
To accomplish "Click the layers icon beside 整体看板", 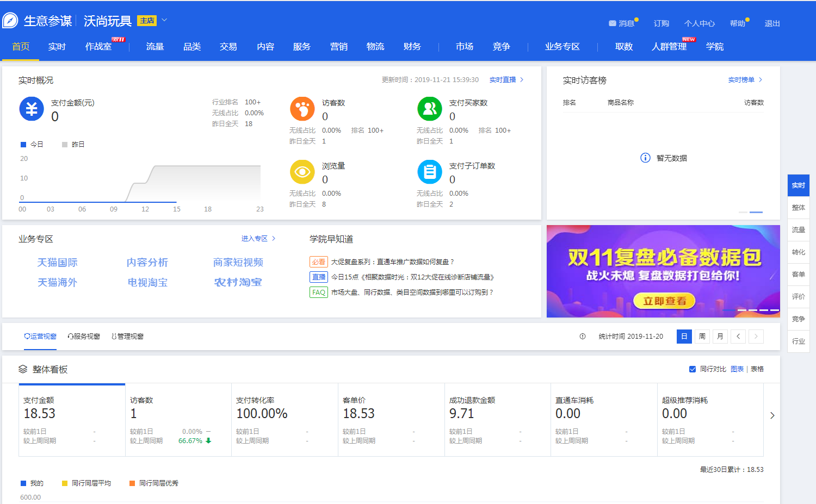I will pyautogui.click(x=23, y=369).
